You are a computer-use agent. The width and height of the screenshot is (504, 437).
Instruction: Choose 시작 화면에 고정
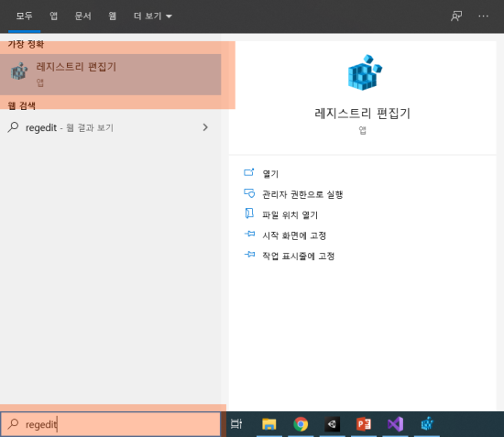pos(294,235)
